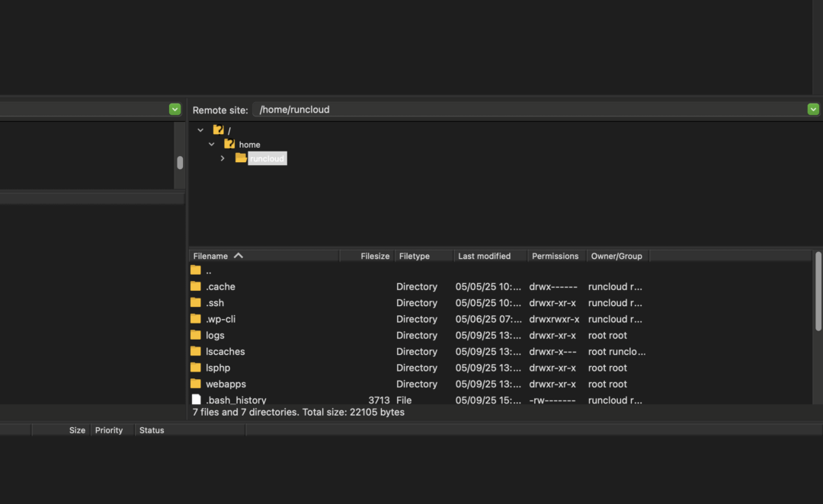Click last modified date of .wp-cli
823x504 pixels.
click(x=488, y=320)
